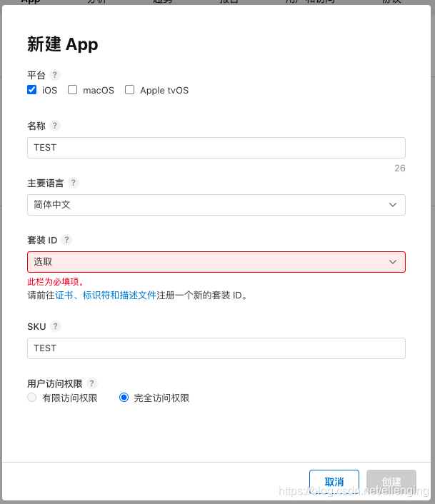Open the help icon next to 平台
This screenshot has width=435, height=504.
pyautogui.click(x=55, y=75)
